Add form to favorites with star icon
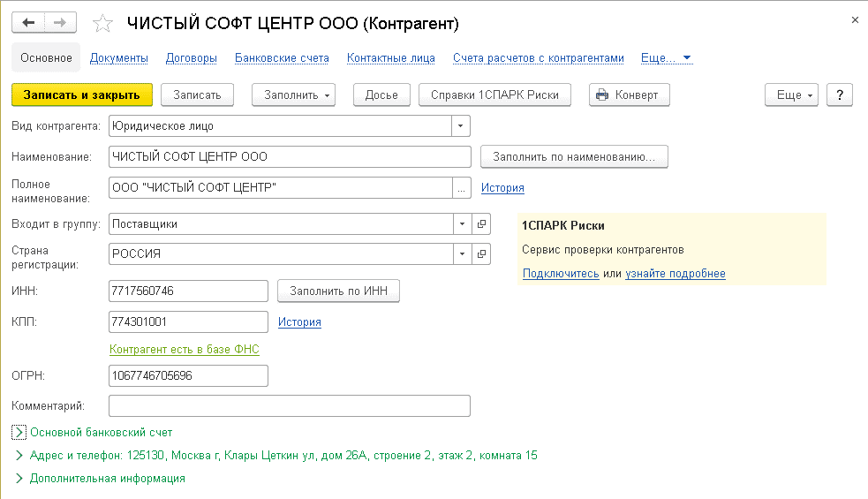Viewport: 868px width, 499px height. [103, 24]
